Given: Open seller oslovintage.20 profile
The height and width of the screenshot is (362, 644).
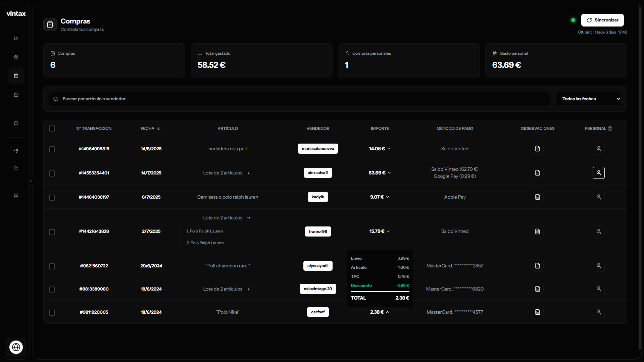Looking at the screenshot, I should (x=317, y=289).
